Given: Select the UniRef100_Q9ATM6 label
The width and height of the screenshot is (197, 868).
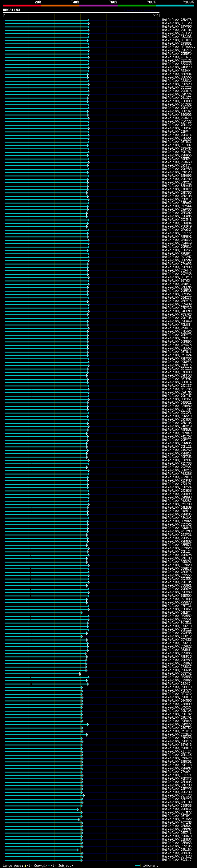Looking at the screenshot, I should 176,392.
